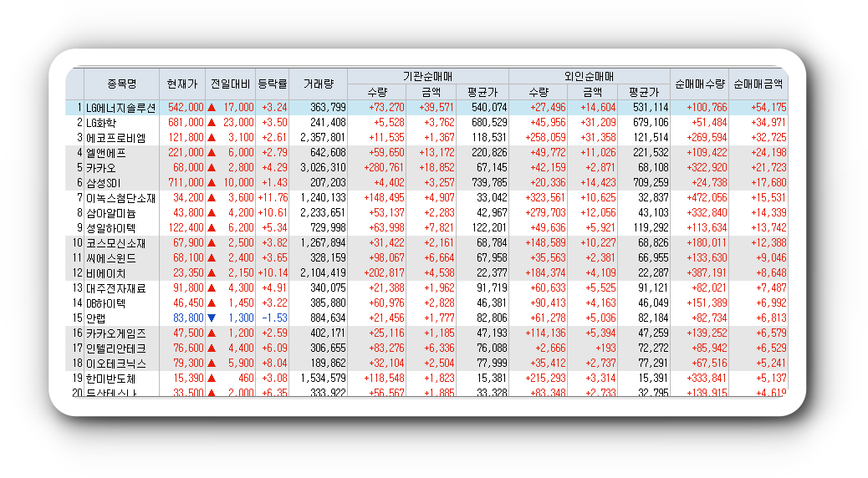Click the +193 foreign amount of 인텔리안테크
The height and width of the screenshot is (478, 868).
(605, 348)
